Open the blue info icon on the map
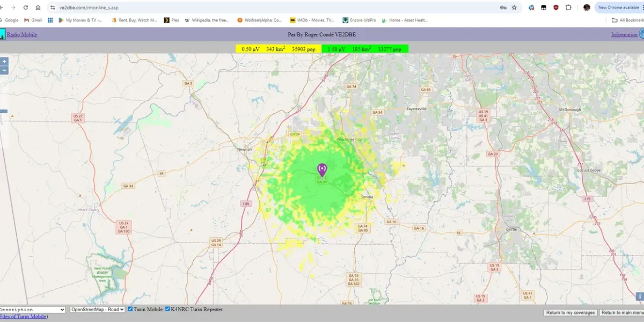The image size is (644, 322). (639, 296)
